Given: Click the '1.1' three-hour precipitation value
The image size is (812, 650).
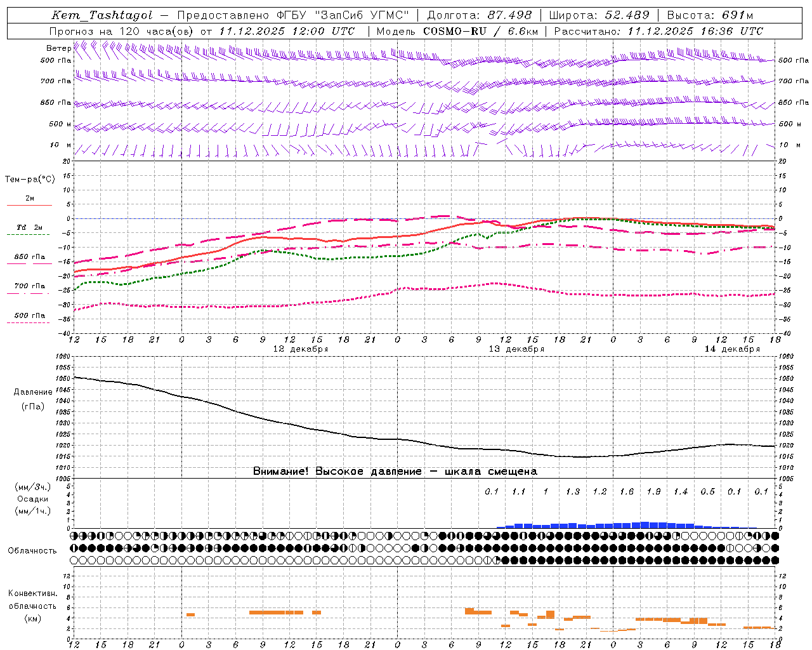Looking at the screenshot, I should 519,491.
